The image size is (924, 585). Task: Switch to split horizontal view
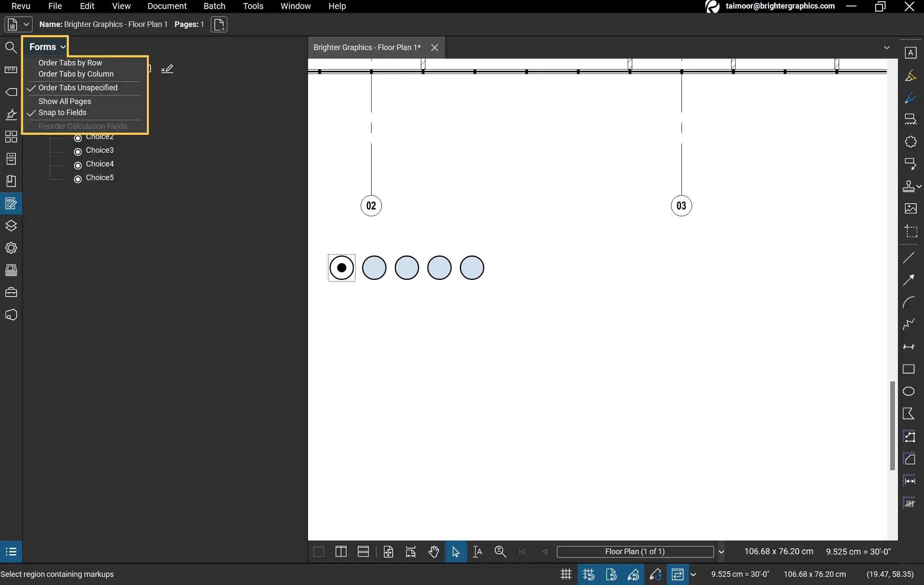[x=363, y=552]
